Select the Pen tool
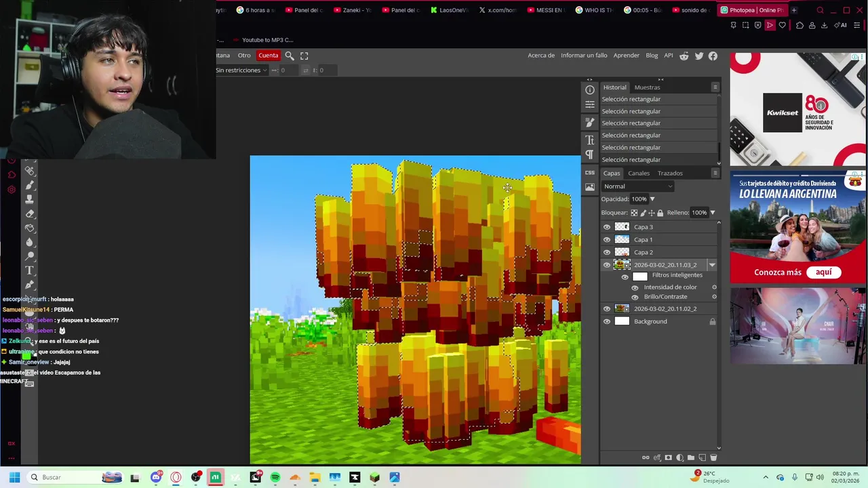Screen dimensions: 868x488 pos(30,285)
